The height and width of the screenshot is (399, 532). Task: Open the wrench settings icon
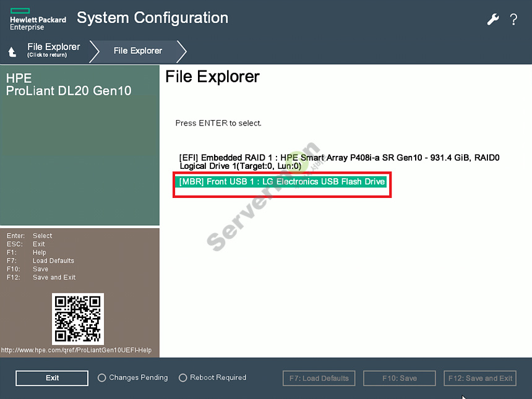point(493,19)
